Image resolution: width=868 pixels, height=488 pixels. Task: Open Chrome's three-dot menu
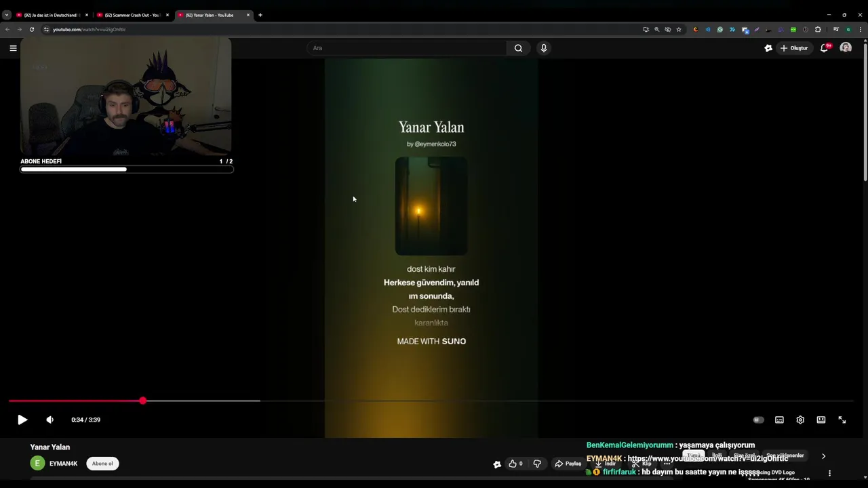click(861, 29)
